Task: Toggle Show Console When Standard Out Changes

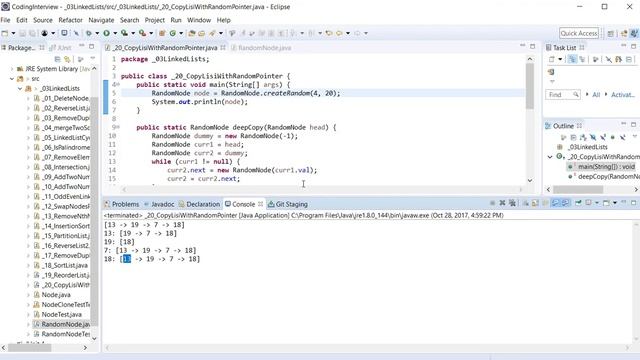Action: 555,203
